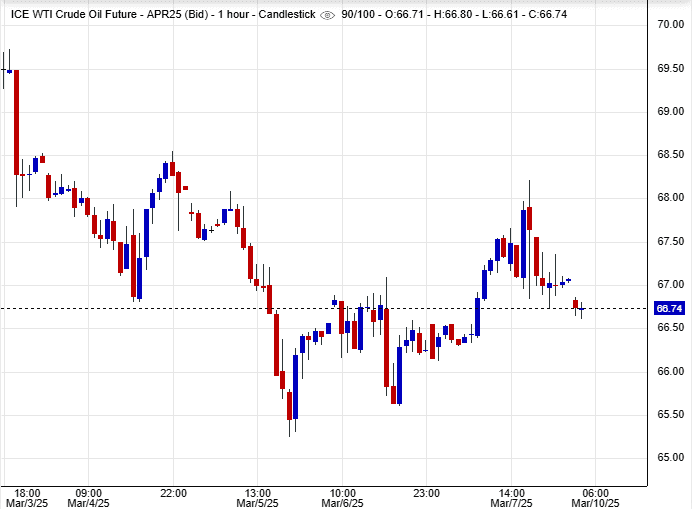Viewport: 692px width, 509px height.
Task: Click the 18:00 Mar/3/25 time label
Action: [26, 497]
